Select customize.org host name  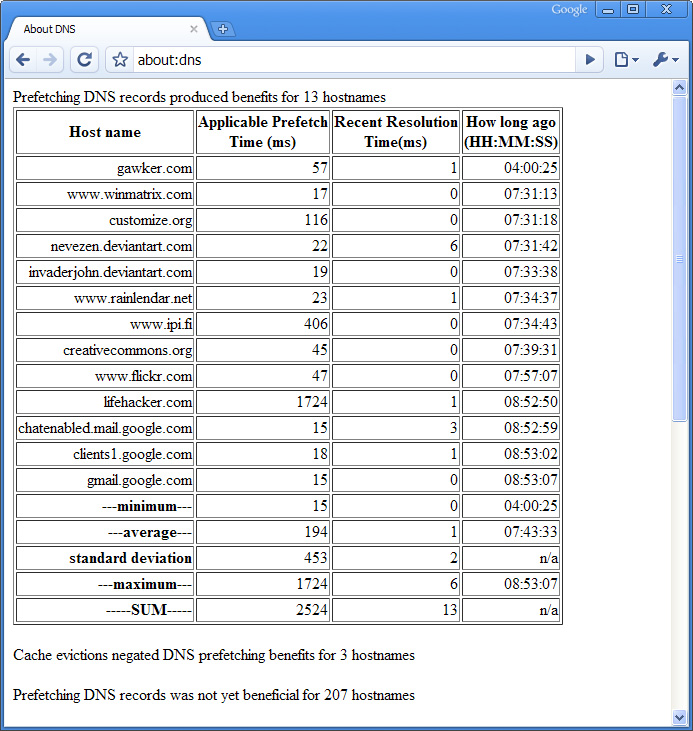[x=104, y=220]
